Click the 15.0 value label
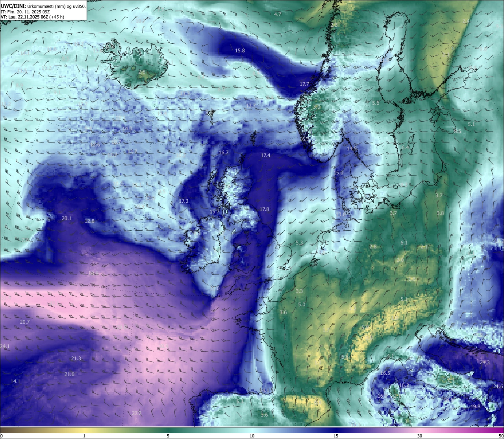This screenshot has width=504, height=439. coord(338,172)
